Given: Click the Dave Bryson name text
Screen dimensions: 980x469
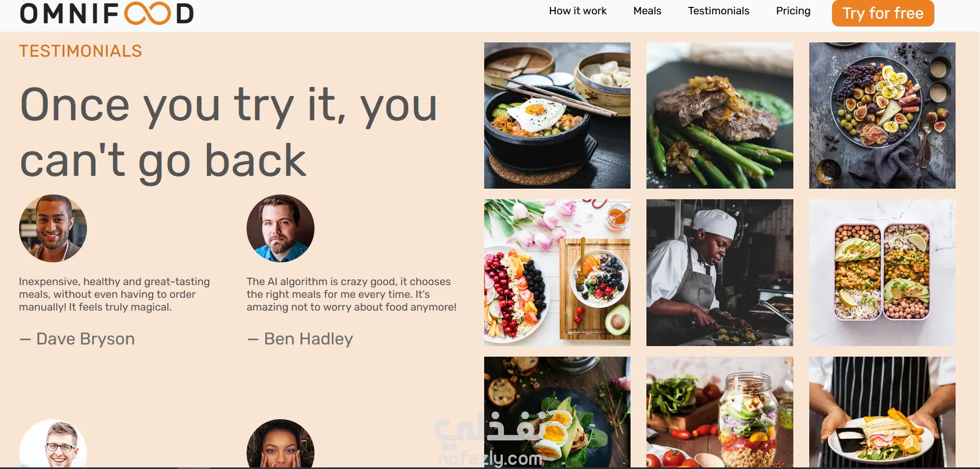Looking at the screenshot, I should (85, 339).
